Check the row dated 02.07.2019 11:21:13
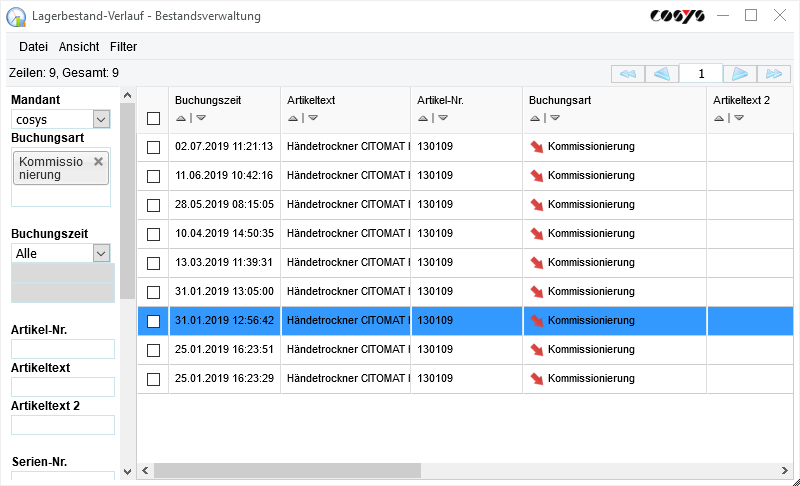800x486 pixels. (x=153, y=147)
